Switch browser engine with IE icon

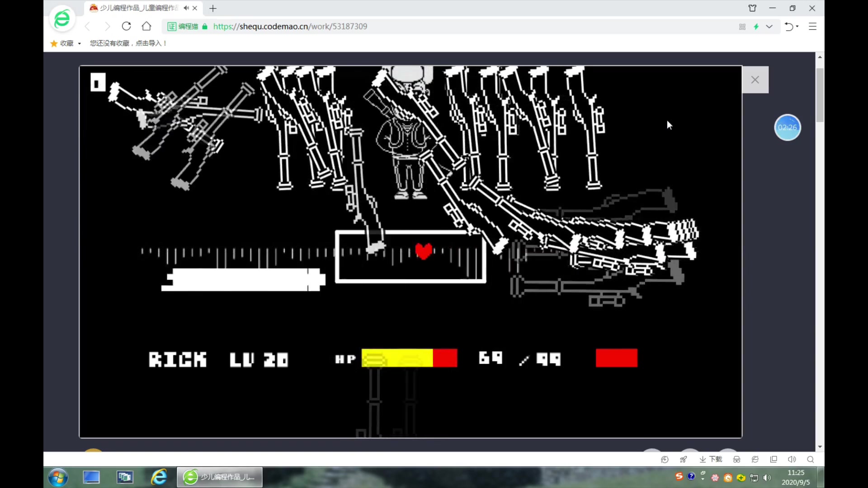pyautogui.click(x=755, y=460)
